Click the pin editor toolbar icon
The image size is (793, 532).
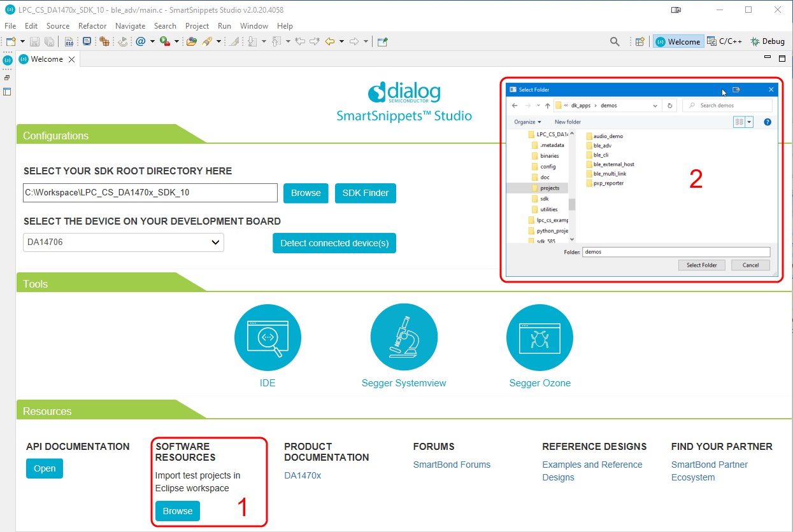point(382,42)
